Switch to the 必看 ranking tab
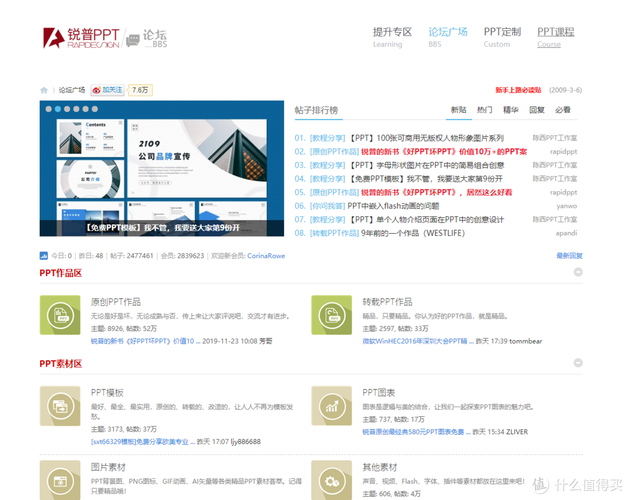Viewport: 629px width, 500px height. pyautogui.click(x=563, y=110)
